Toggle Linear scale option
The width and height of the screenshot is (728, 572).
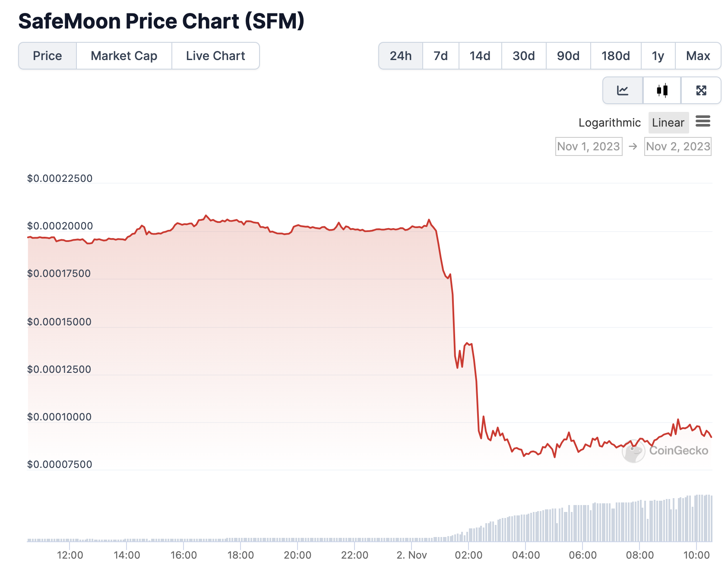click(x=668, y=123)
